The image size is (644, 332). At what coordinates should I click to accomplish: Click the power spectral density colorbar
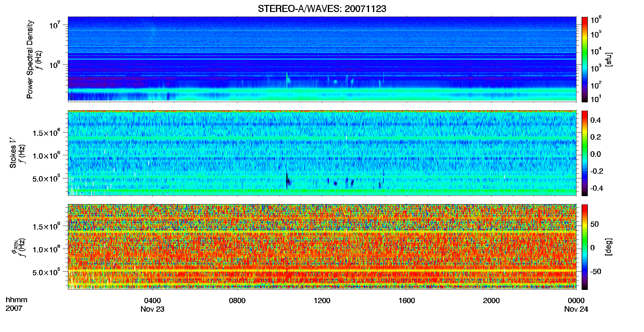point(584,59)
